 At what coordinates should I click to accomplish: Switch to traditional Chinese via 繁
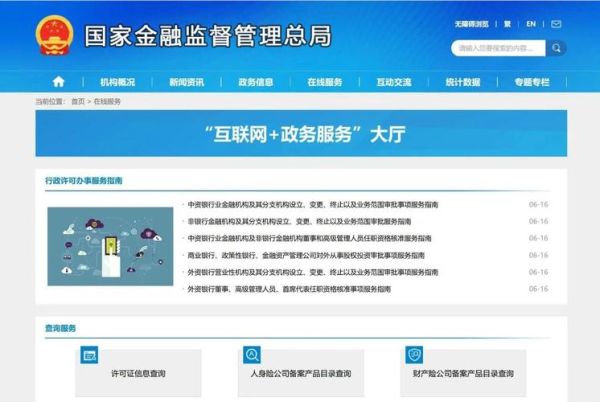tap(507, 24)
